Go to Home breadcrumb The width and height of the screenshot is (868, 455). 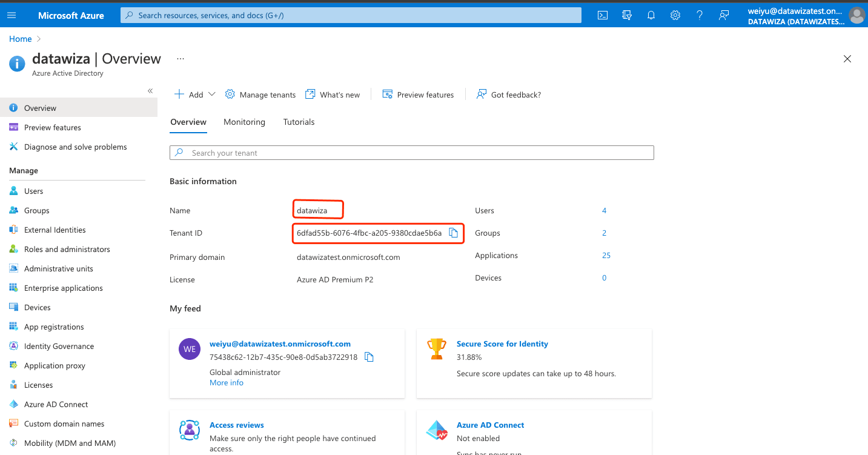click(20, 39)
